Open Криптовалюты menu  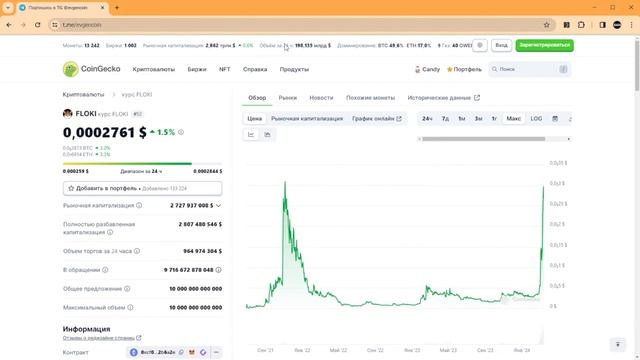pyautogui.click(x=154, y=69)
